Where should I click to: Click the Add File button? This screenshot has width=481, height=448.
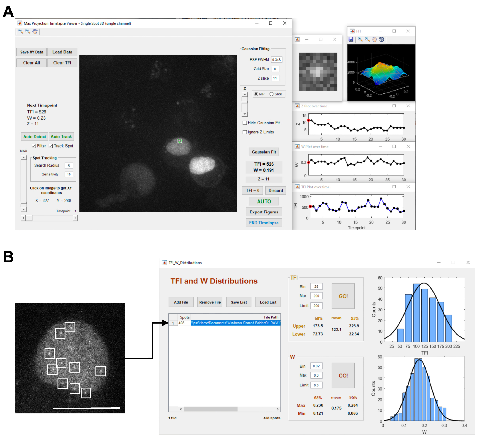[x=181, y=302]
